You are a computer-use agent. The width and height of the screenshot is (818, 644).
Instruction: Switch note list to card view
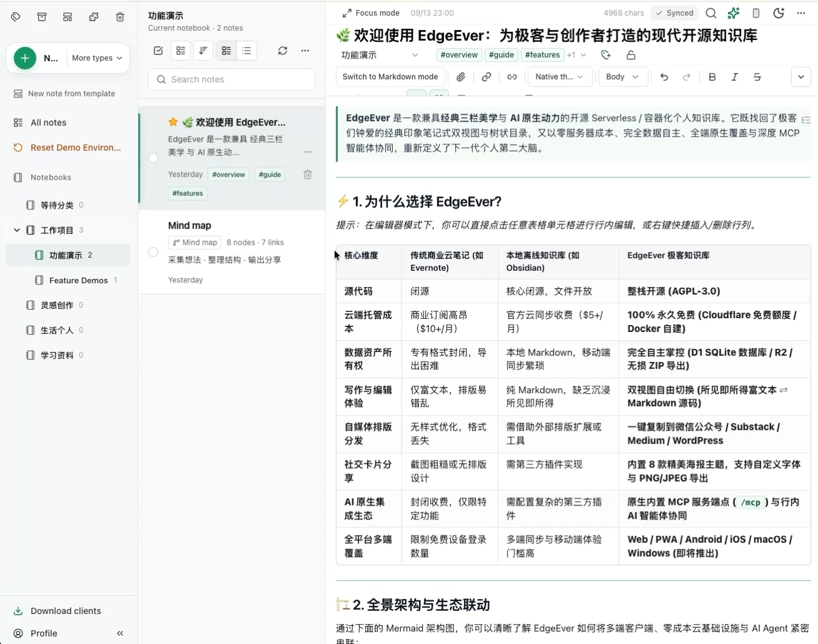[226, 51]
